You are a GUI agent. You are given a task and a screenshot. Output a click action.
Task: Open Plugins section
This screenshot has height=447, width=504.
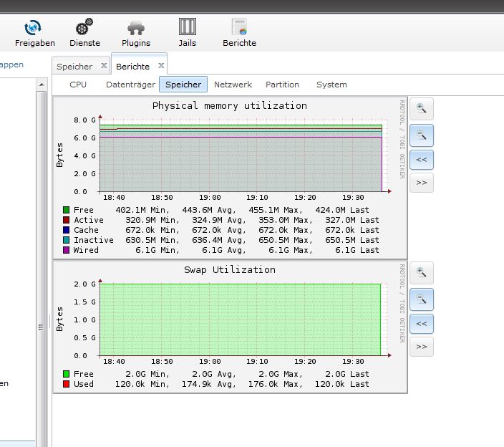pyautogui.click(x=136, y=34)
